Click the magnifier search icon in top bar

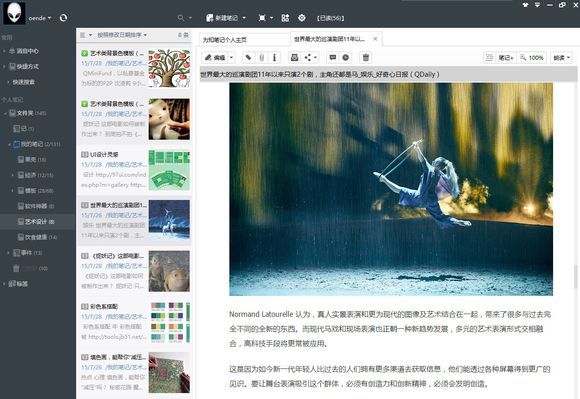[181, 18]
